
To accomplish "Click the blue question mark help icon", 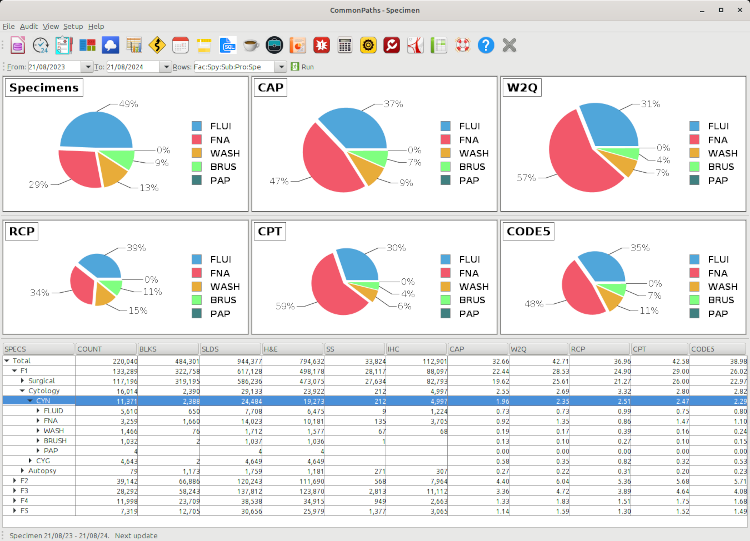I will (486, 45).
